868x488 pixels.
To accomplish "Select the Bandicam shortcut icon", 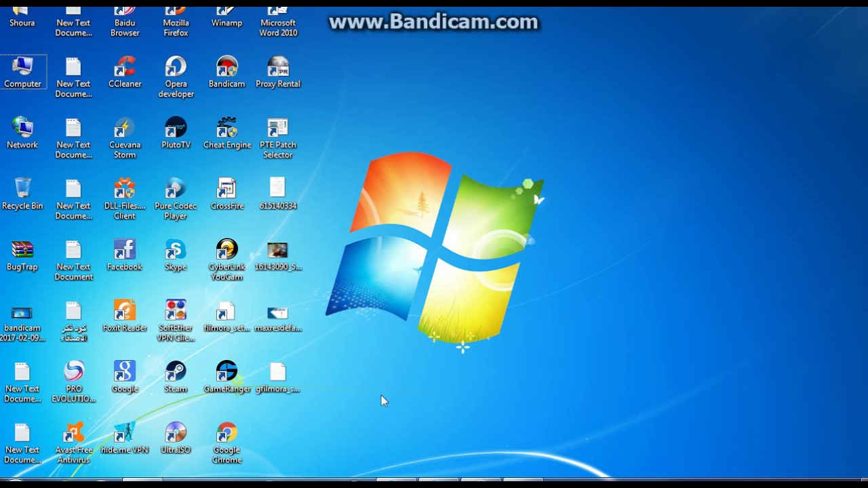I will click(x=226, y=73).
